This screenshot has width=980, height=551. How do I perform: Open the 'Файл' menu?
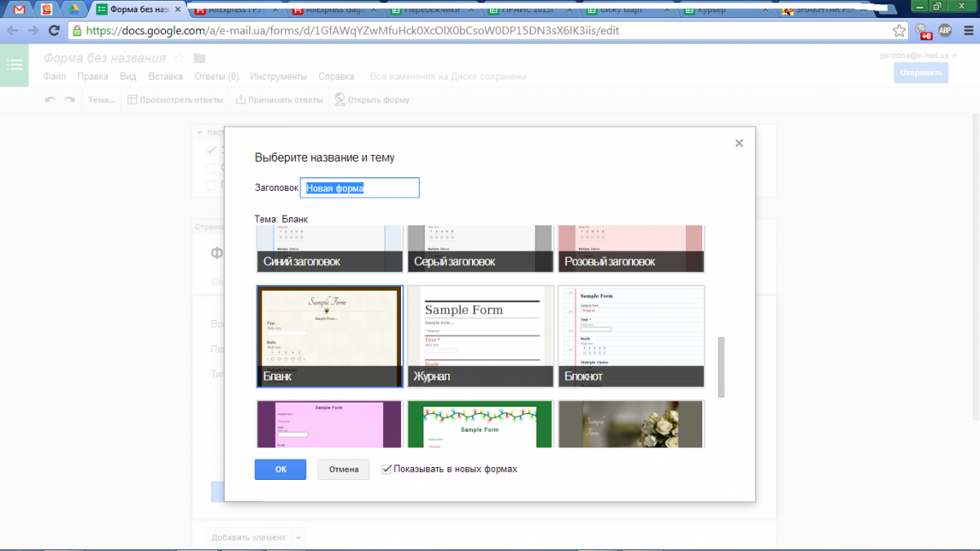(x=55, y=77)
